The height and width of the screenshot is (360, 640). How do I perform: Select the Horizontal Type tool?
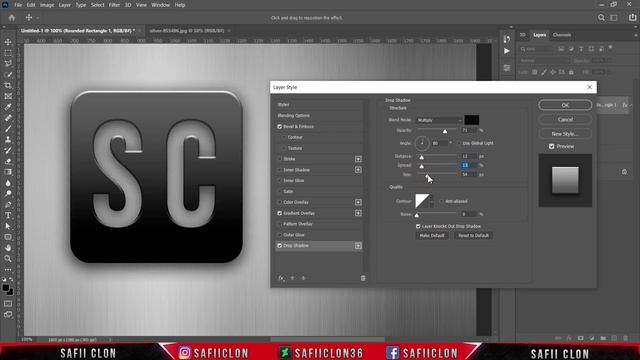[8, 216]
